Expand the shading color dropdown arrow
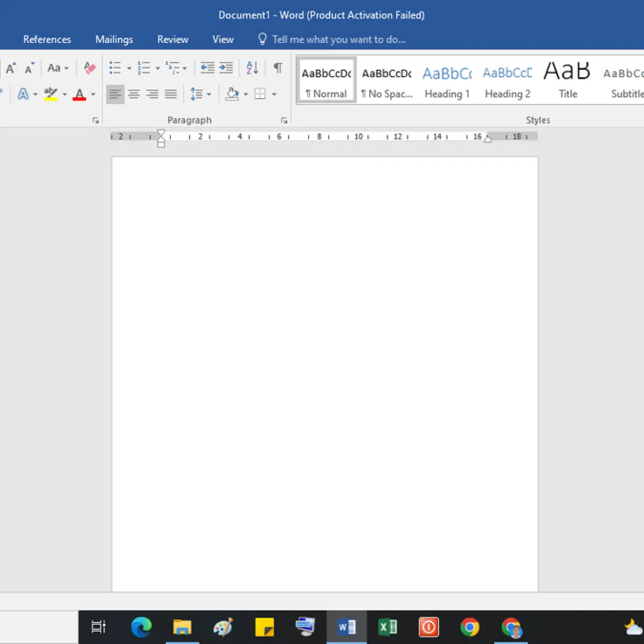 (x=246, y=94)
